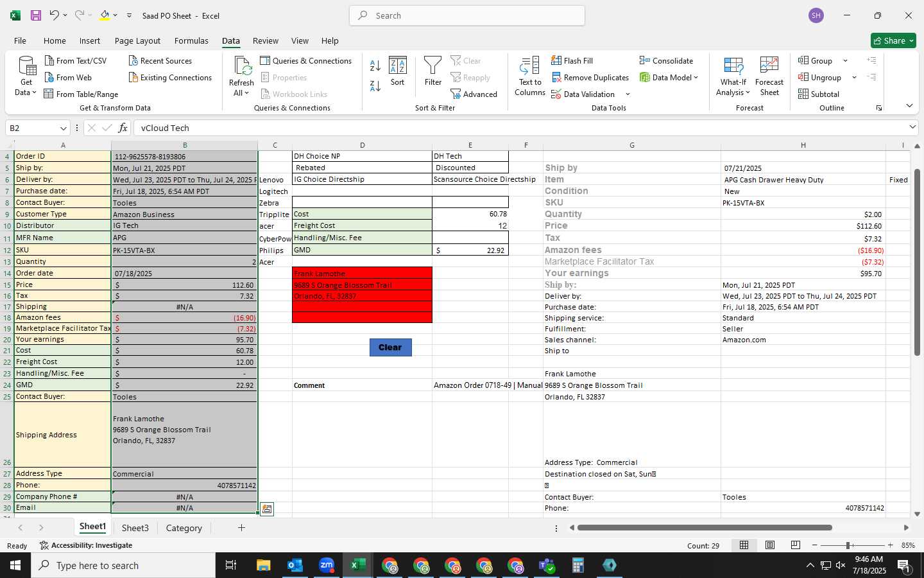Select column D header
This screenshot has height=578, width=924.
(362, 145)
